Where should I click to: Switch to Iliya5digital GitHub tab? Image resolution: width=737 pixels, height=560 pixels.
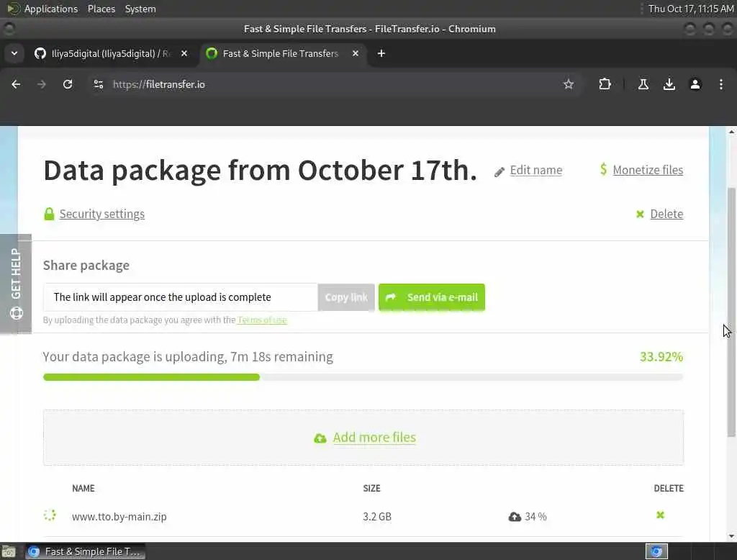(x=108, y=53)
